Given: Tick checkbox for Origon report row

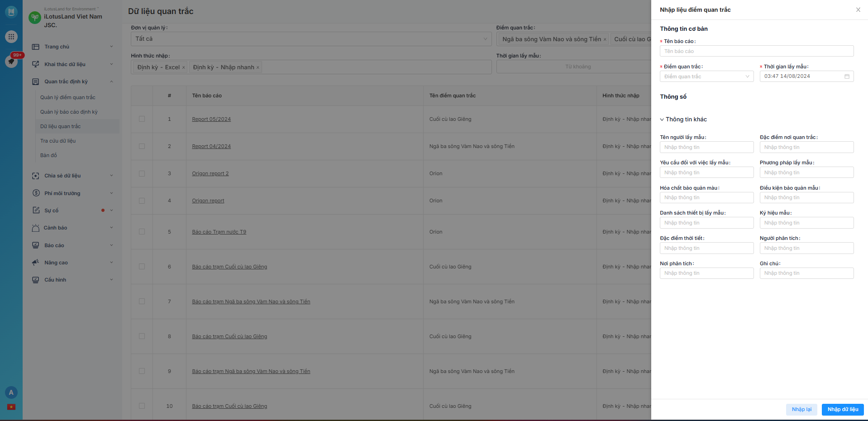Looking at the screenshot, I should point(142,201).
